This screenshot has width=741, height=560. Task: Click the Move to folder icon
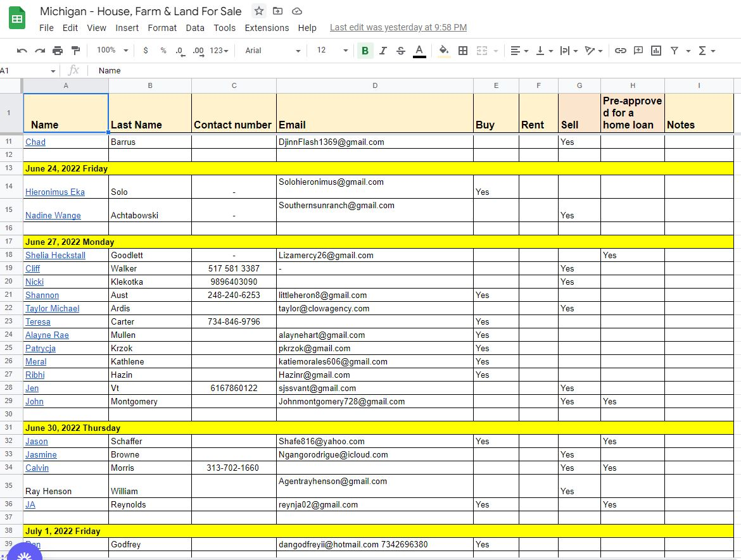click(x=278, y=11)
